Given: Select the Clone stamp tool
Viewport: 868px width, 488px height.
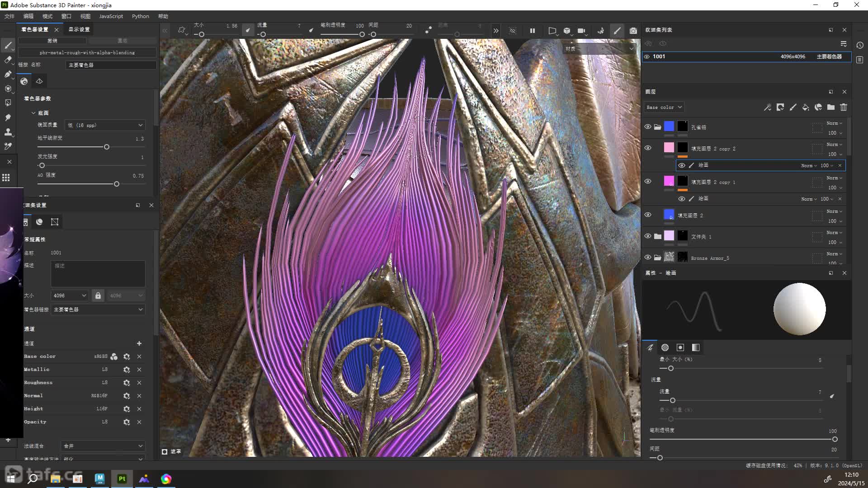Looking at the screenshot, I should coord(8,132).
